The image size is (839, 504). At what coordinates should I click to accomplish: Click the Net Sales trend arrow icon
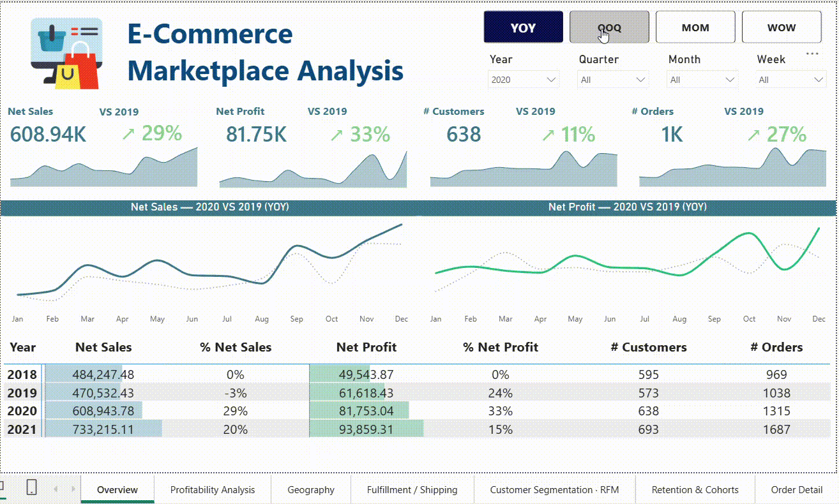128,135
